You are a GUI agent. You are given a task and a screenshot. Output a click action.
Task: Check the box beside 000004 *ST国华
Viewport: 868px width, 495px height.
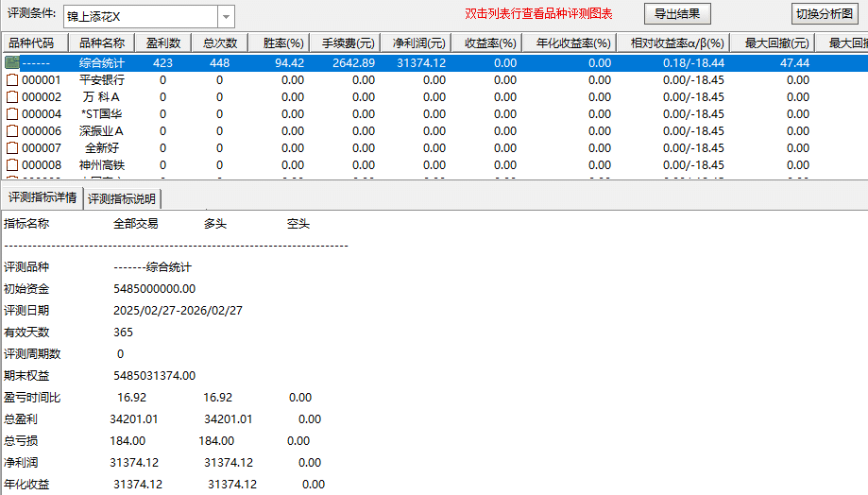(12, 114)
